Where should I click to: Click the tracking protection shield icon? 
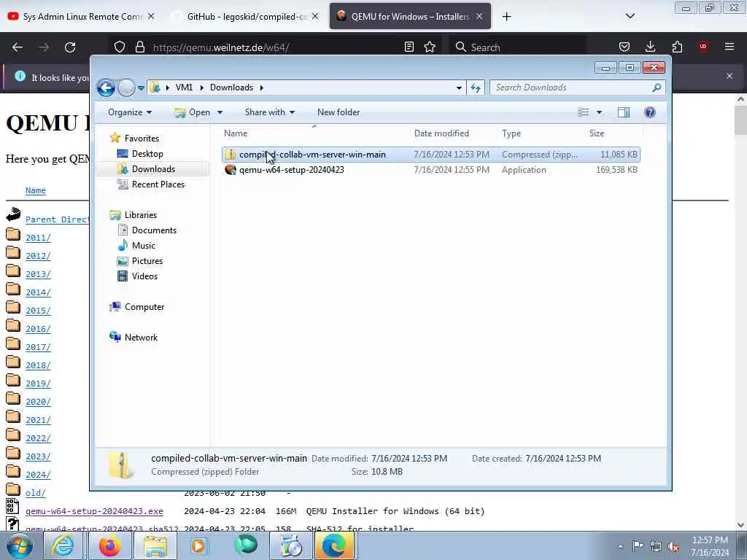click(x=120, y=47)
